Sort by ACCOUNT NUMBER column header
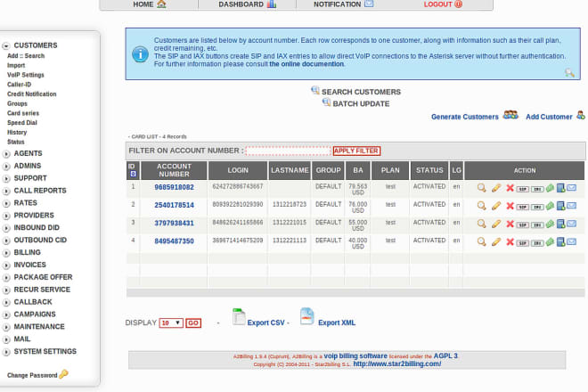 tap(174, 170)
